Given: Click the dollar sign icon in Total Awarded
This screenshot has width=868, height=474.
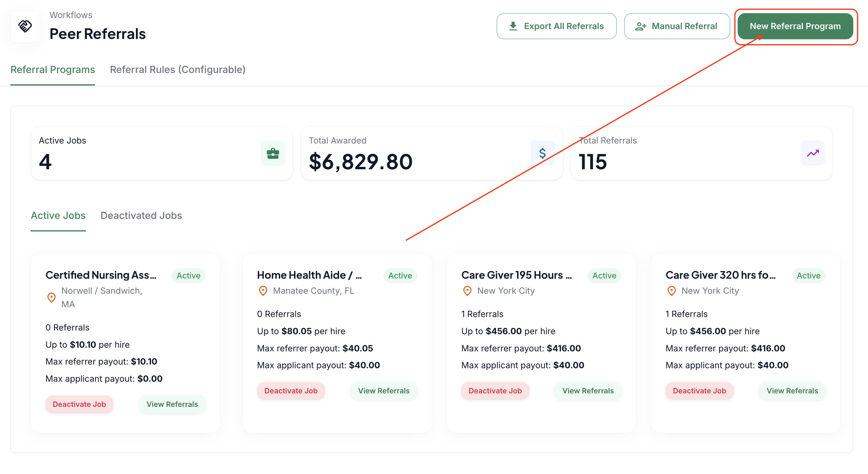Looking at the screenshot, I should [x=542, y=153].
